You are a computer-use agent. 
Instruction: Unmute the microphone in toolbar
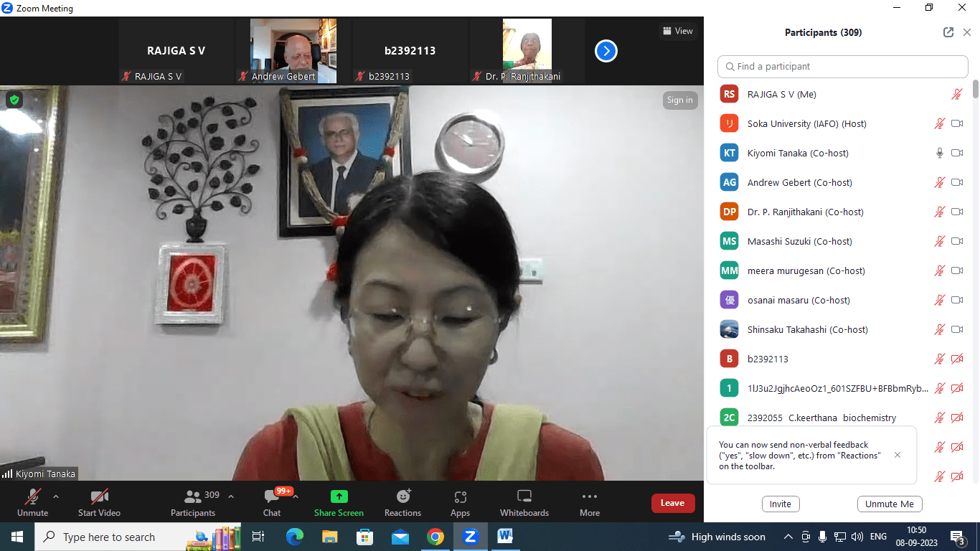tap(32, 496)
